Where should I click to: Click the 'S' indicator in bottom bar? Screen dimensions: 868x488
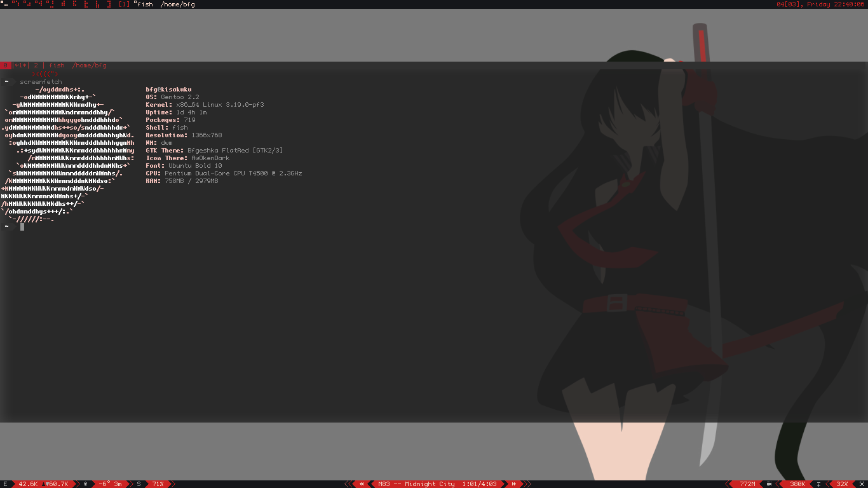pos(139,484)
